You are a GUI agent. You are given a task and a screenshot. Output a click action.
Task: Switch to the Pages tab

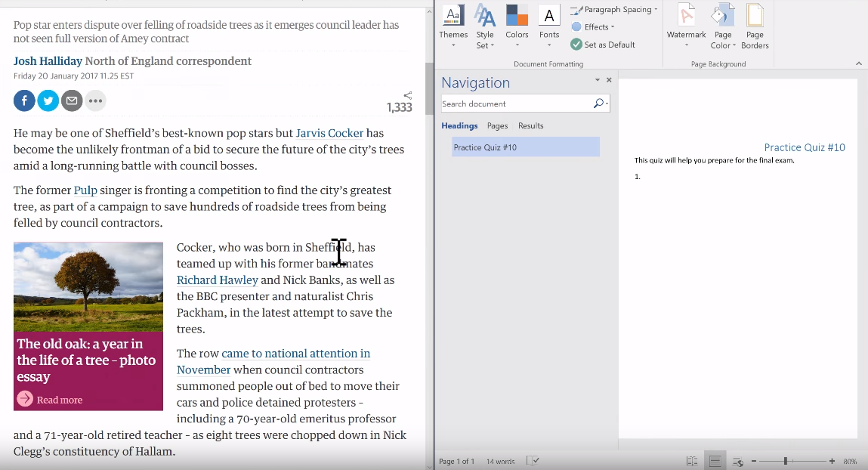[498, 125]
